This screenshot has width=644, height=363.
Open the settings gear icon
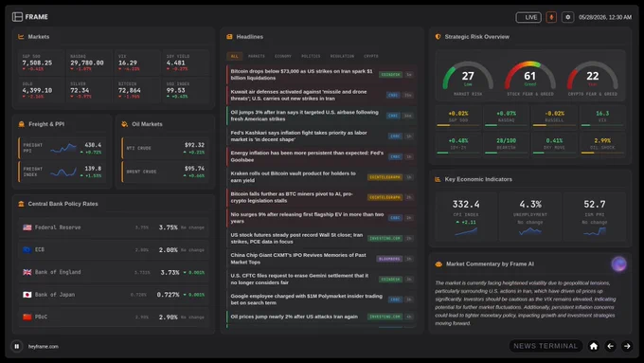point(567,17)
